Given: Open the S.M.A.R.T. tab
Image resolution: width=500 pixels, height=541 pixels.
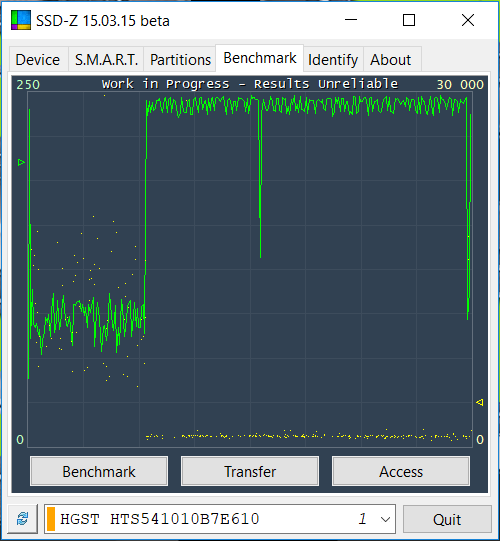Looking at the screenshot, I should (x=106, y=59).
